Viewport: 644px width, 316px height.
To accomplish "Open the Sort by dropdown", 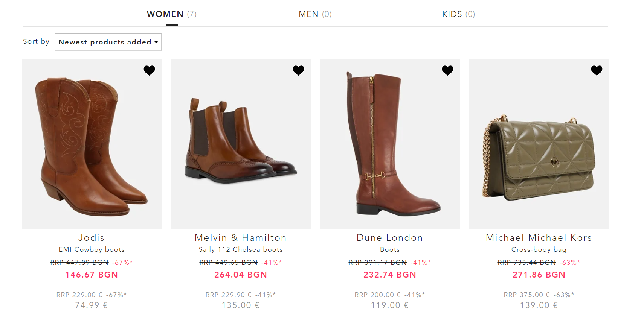I will tap(108, 42).
